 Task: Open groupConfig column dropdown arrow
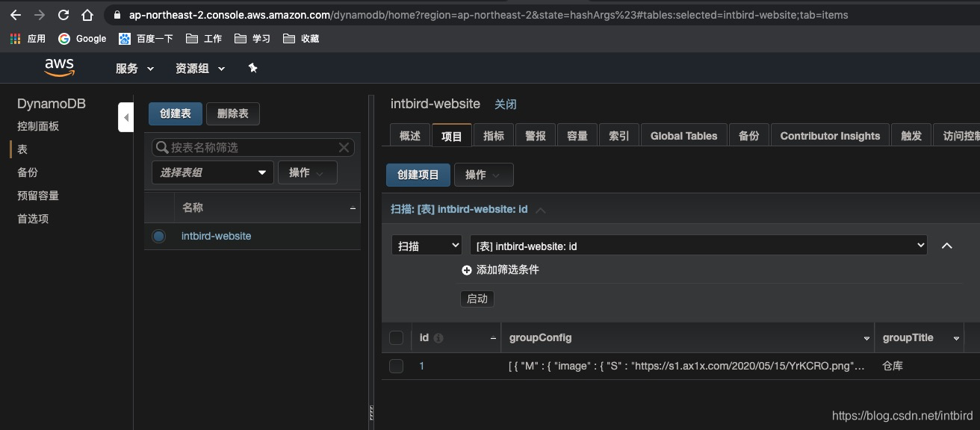point(866,339)
